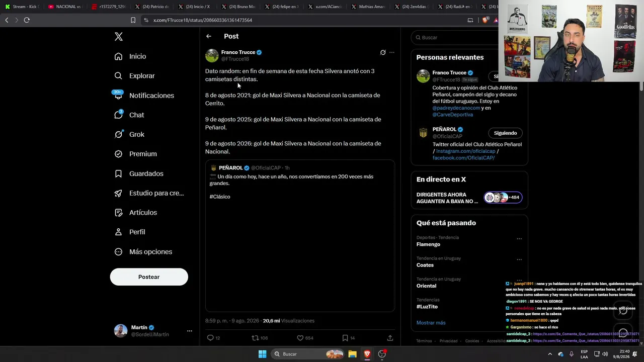Image resolution: width=644 pixels, height=362 pixels.
Task: Open Explorar search icon in sidebar
Action: pyautogui.click(x=118, y=76)
